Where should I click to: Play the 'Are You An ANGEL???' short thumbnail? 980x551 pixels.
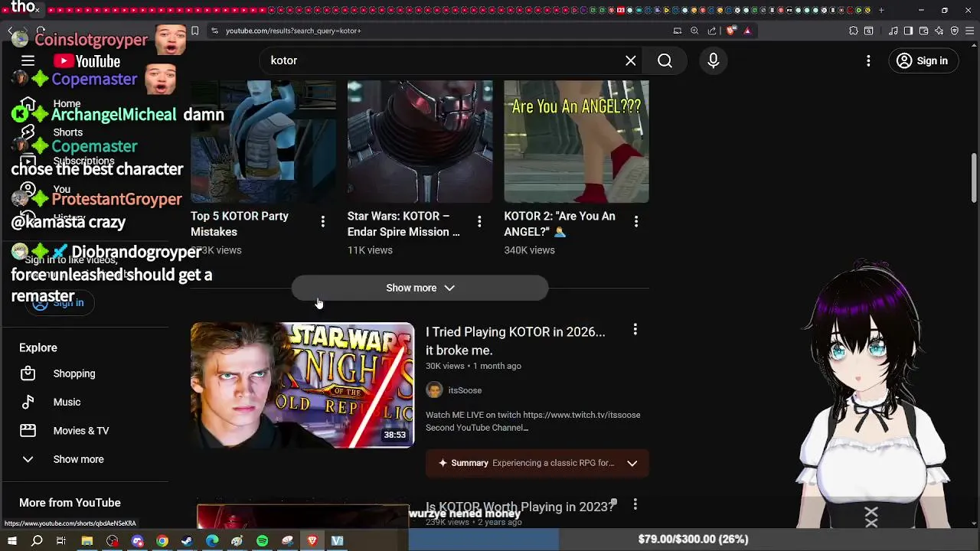(577, 142)
